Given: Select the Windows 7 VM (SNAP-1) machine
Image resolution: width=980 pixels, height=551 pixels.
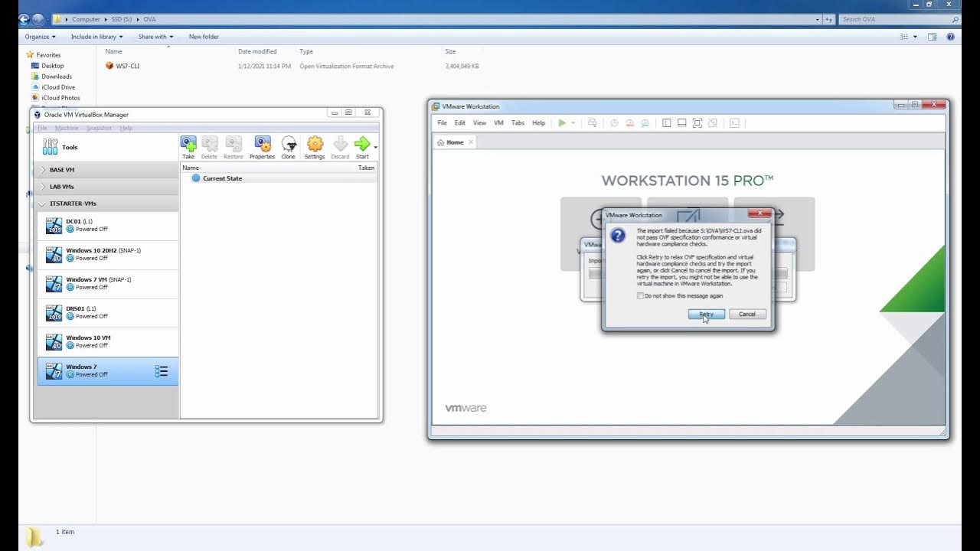Looking at the screenshot, I should pyautogui.click(x=108, y=283).
